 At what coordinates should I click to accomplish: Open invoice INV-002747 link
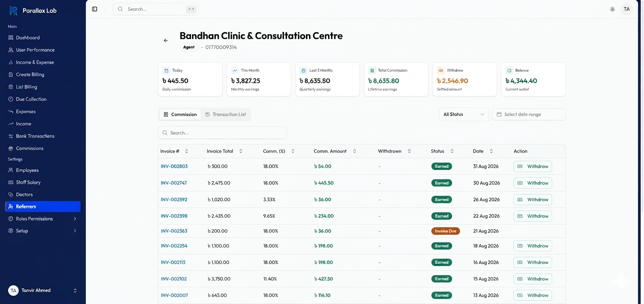pos(174,183)
